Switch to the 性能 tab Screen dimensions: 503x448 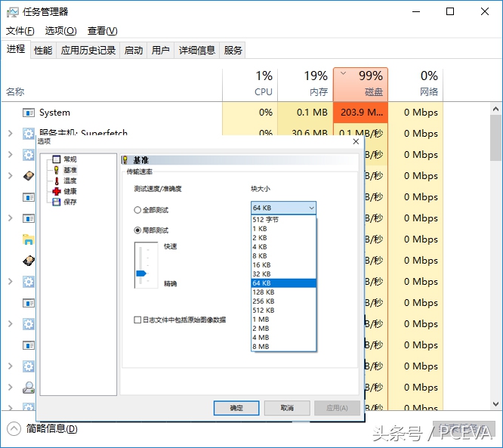(x=43, y=50)
